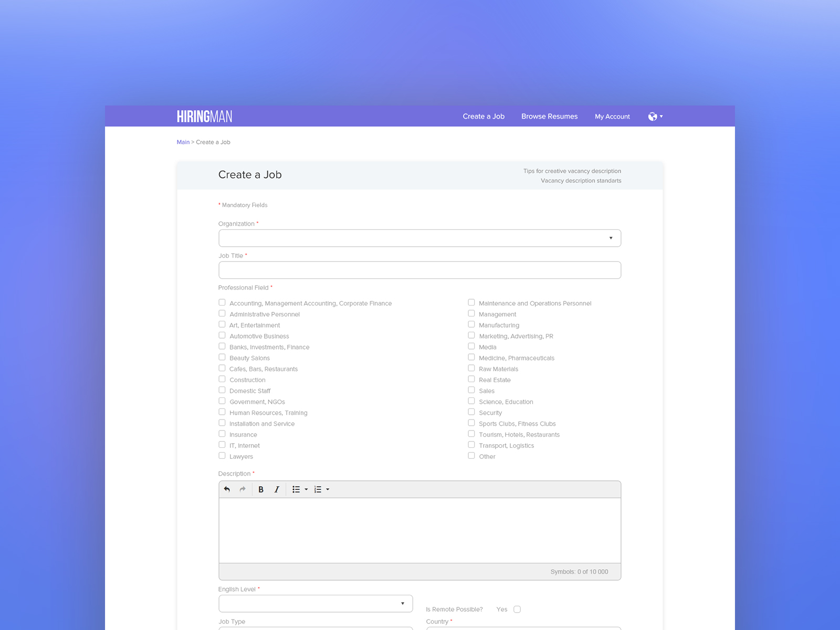The image size is (840, 630).
Task: Select Installation and Service checkbox
Action: pyautogui.click(x=222, y=423)
